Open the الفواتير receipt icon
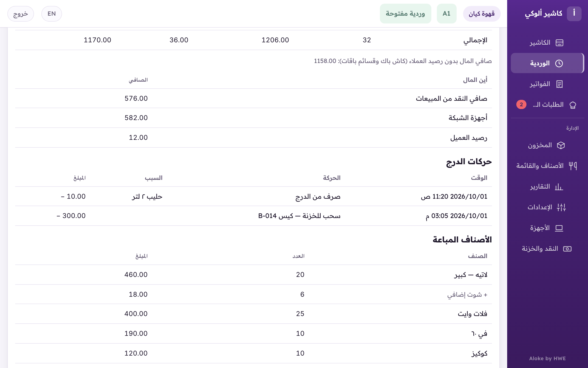The height and width of the screenshot is (368, 588). 559,84
